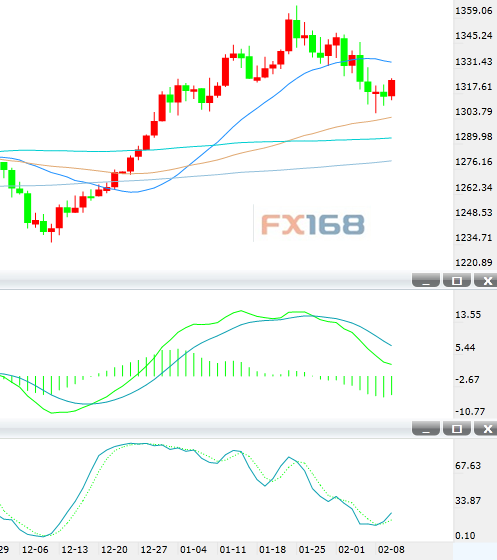Select the 01-04 date on the time axis
497x560 pixels.
[x=193, y=550]
